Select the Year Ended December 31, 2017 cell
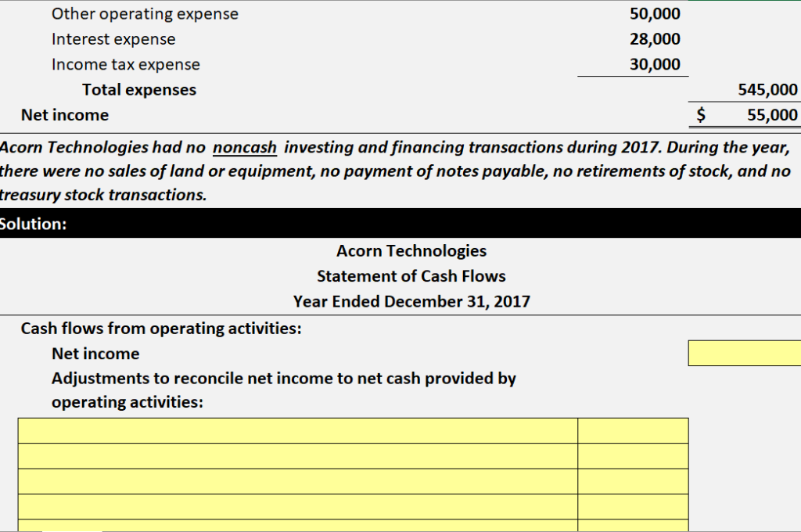This screenshot has width=801, height=532. coord(411,301)
